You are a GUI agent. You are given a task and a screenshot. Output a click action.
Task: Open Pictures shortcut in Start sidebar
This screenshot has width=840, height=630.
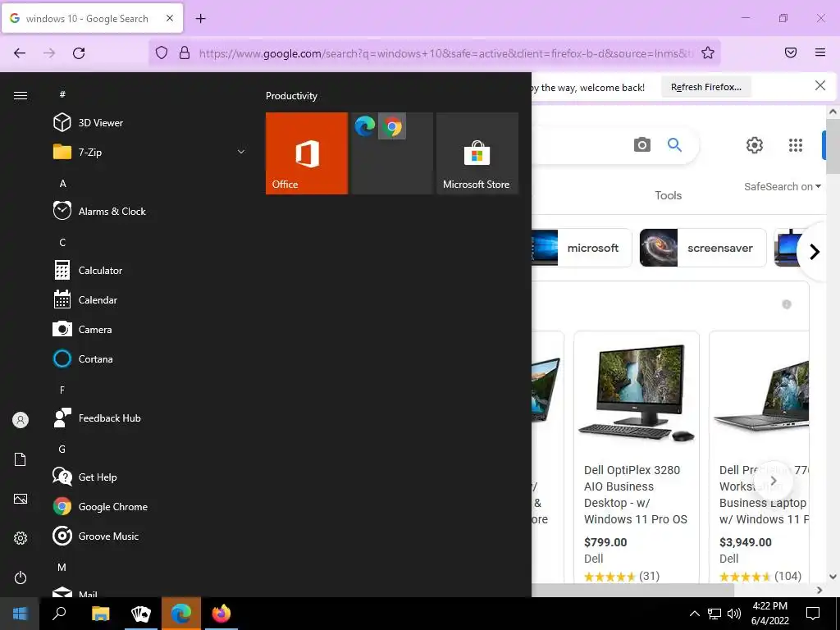[21, 499]
